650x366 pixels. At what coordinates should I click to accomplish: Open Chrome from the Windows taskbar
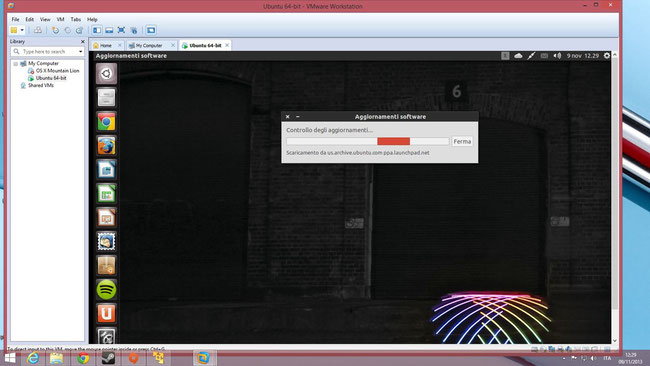tap(83, 358)
